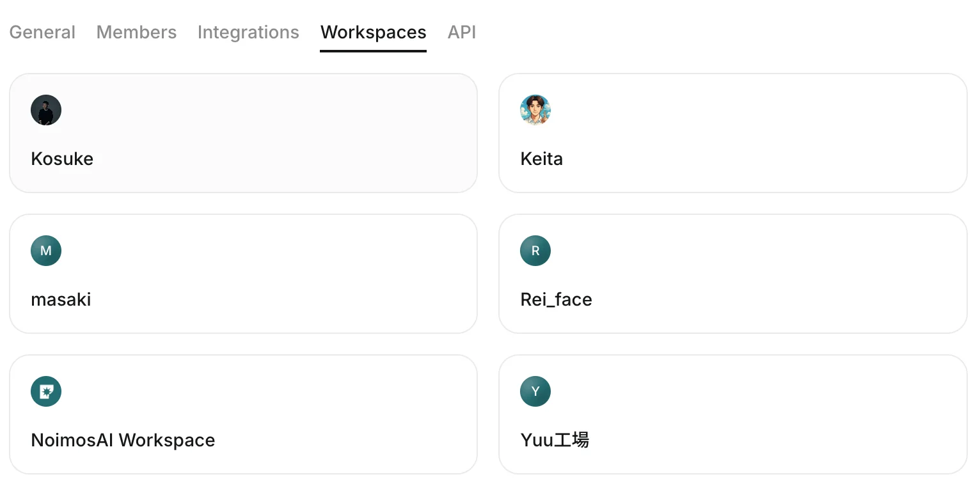Click the Yuu工場 Y avatar icon

tap(535, 391)
